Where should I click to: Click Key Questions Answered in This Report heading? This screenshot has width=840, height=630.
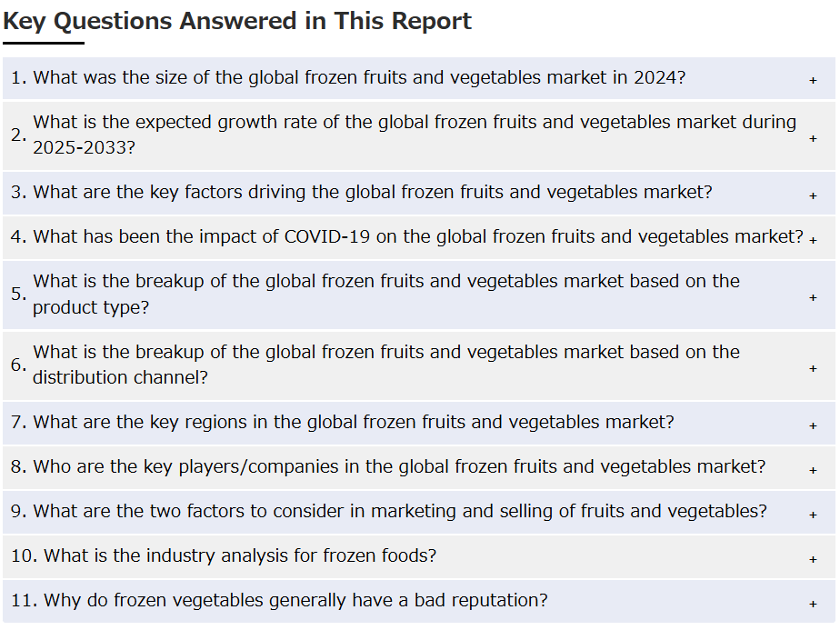pos(237,22)
